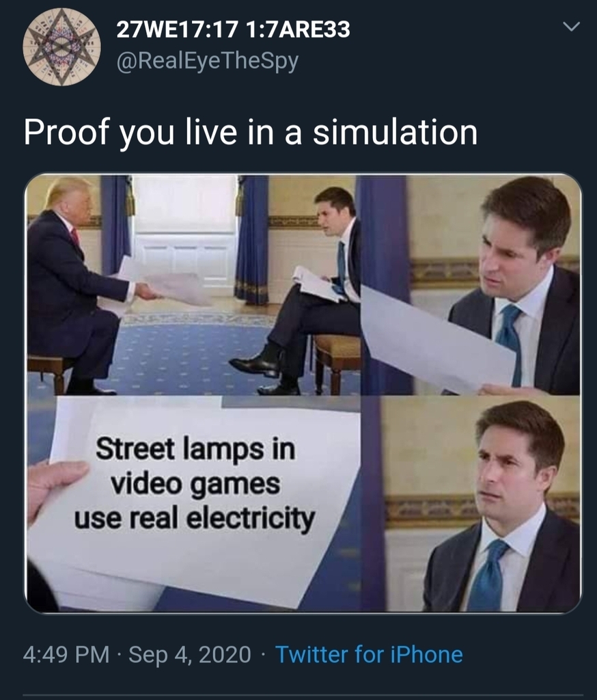
Task: Select the tweet text about living in a simulation
Action: click(250, 133)
